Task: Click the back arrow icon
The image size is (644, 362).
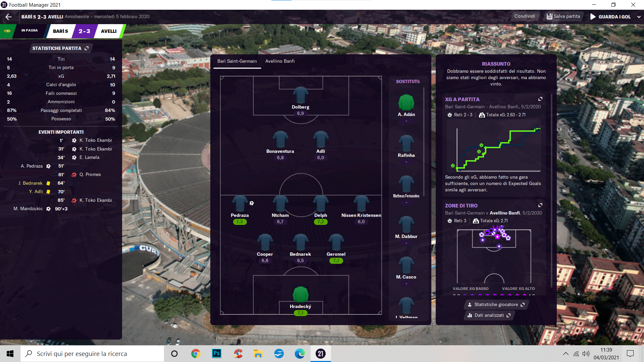Action: tap(9, 16)
